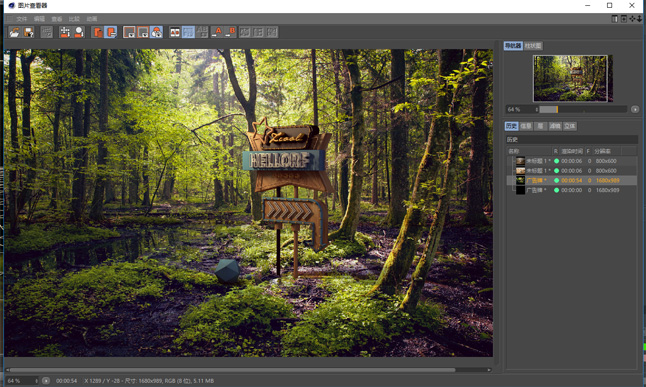Select the 广告牌 row with time 00:00:00

coord(571,190)
